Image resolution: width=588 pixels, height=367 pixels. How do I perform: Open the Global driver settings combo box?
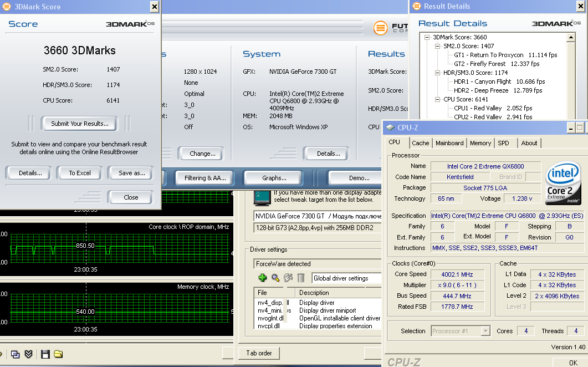click(346, 278)
